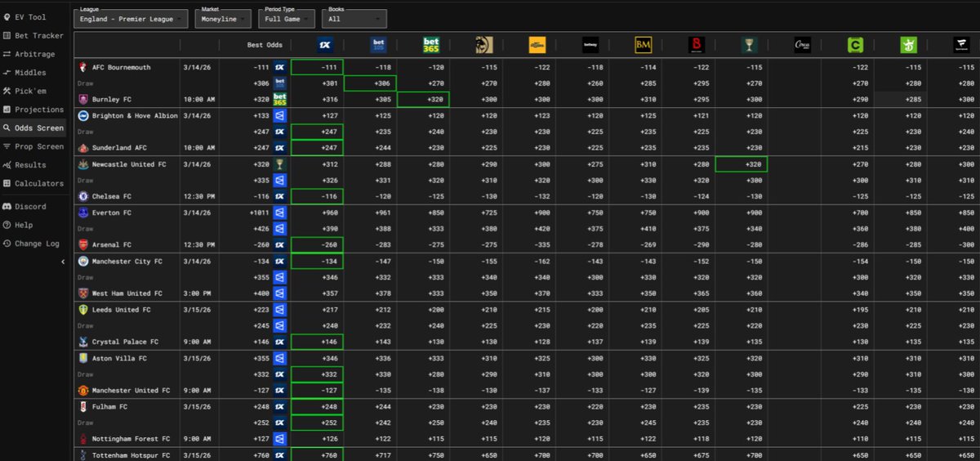980x461 pixels.
Task: Click the Sunderland AFC team crest
Action: tap(82, 148)
